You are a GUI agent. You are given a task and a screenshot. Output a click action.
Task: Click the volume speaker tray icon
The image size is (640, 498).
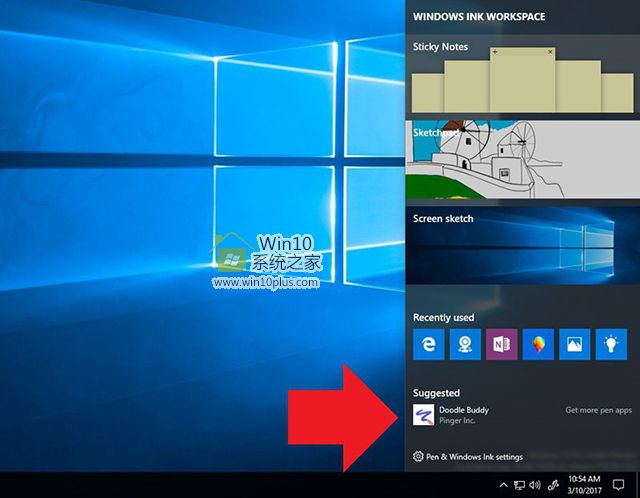click(535, 485)
